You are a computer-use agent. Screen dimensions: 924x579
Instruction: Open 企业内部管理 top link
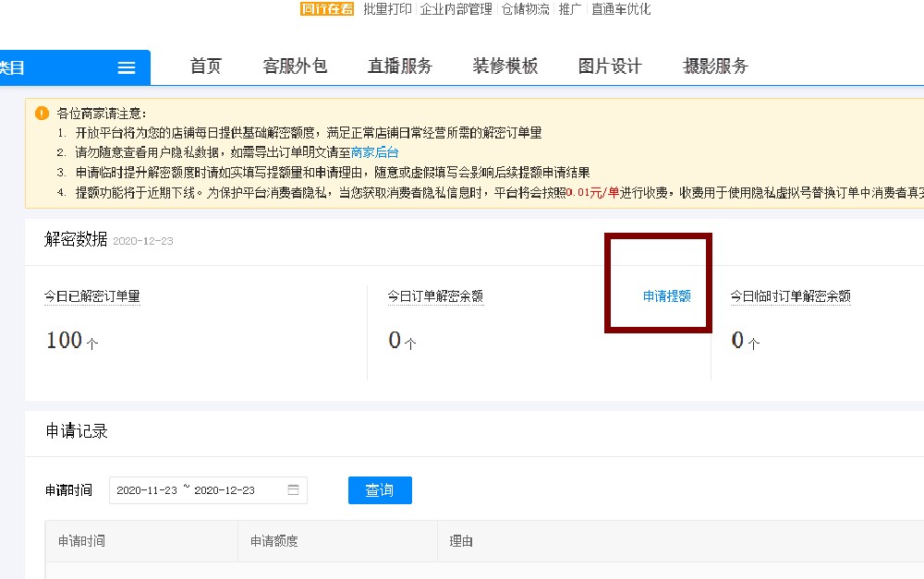[x=456, y=9]
